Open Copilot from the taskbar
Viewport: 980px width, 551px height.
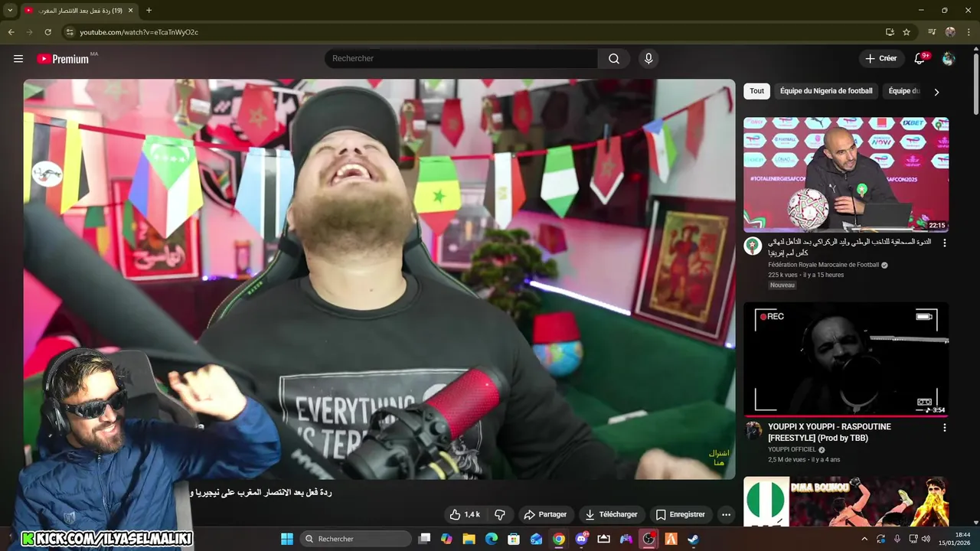click(x=446, y=539)
